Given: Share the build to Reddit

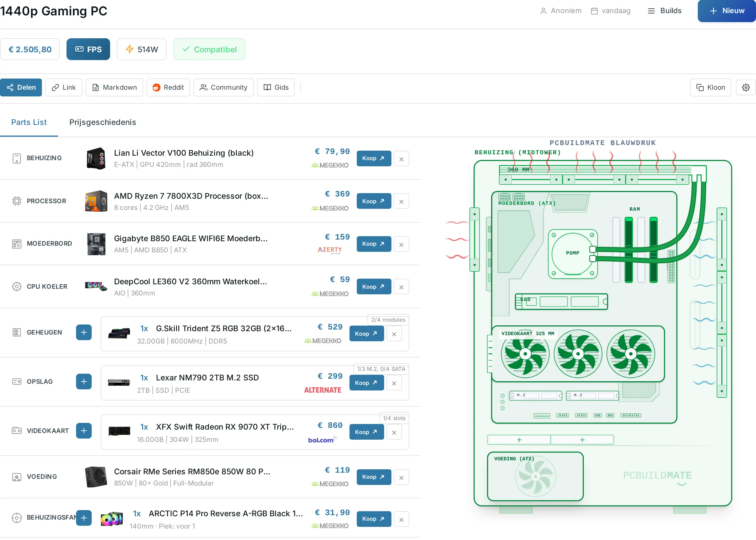Looking at the screenshot, I should click(168, 87).
